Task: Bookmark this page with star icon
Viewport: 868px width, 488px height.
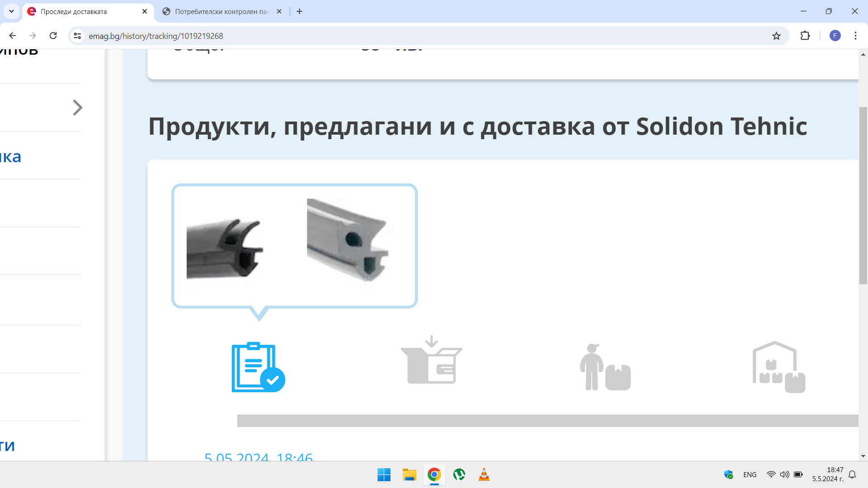Action: pos(776,36)
